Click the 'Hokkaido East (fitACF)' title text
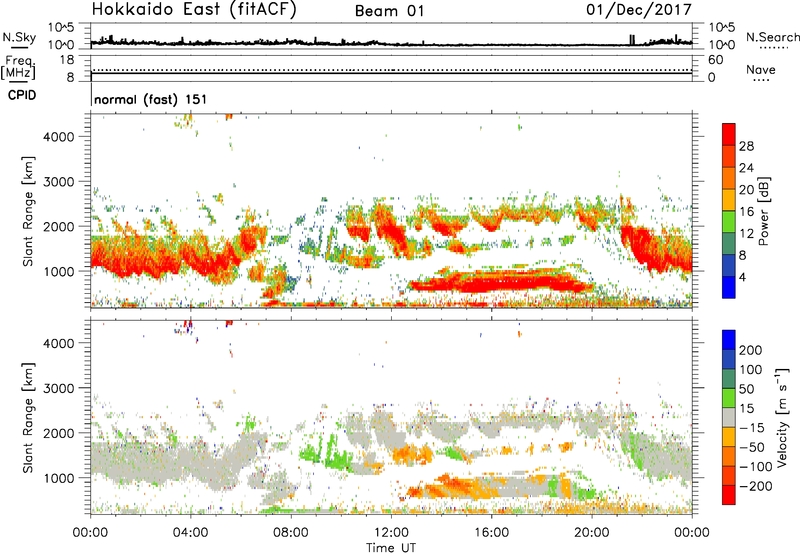Viewport: 800px width, 554px height. [x=194, y=10]
